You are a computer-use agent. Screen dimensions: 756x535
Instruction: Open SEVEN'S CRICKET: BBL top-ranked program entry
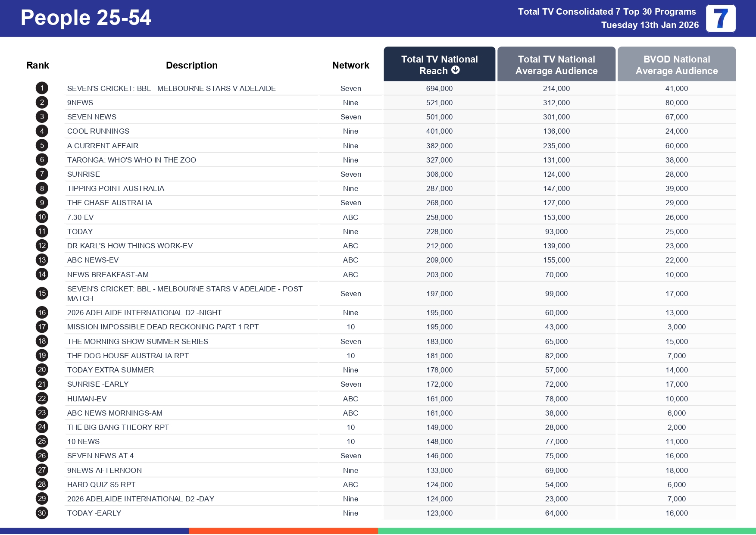pyautogui.click(x=172, y=88)
